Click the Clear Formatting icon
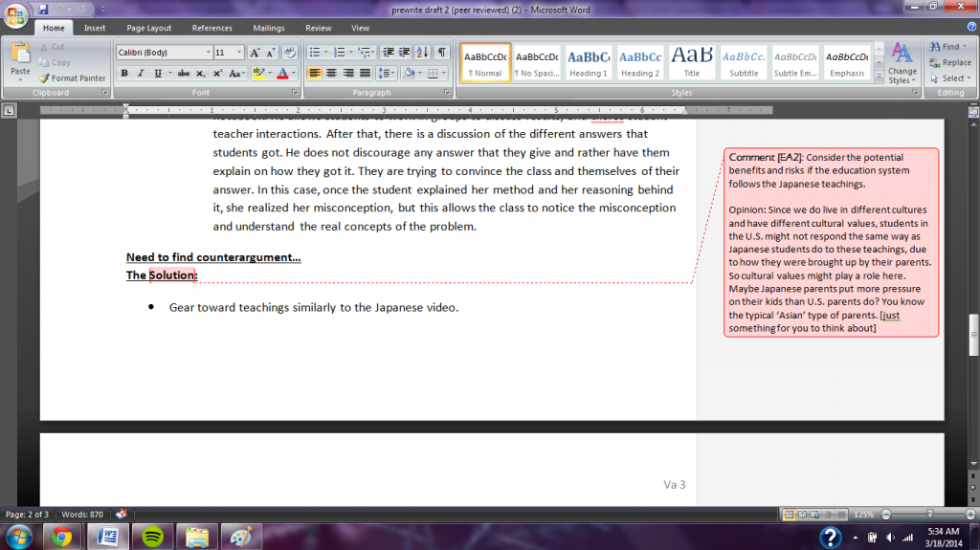 pyautogui.click(x=290, y=53)
